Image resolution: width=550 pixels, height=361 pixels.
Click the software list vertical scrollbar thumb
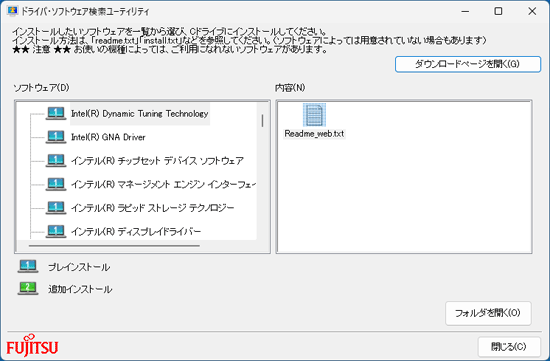[x=262, y=121]
